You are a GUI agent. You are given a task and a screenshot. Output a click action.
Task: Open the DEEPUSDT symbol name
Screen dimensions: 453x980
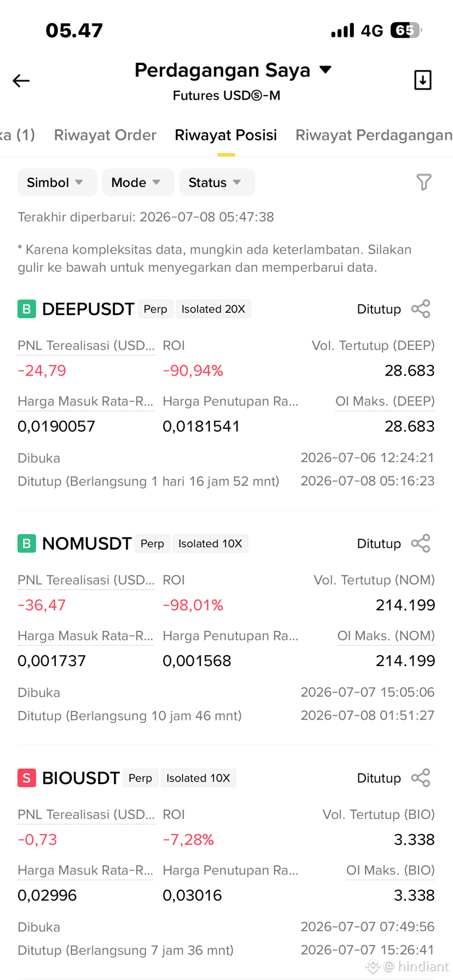pyautogui.click(x=88, y=309)
